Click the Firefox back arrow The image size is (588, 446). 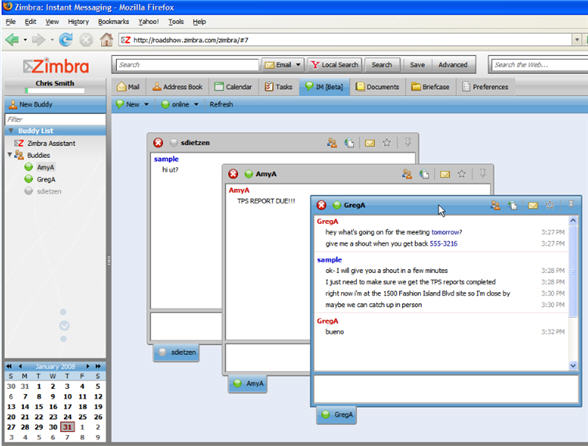[12, 39]
